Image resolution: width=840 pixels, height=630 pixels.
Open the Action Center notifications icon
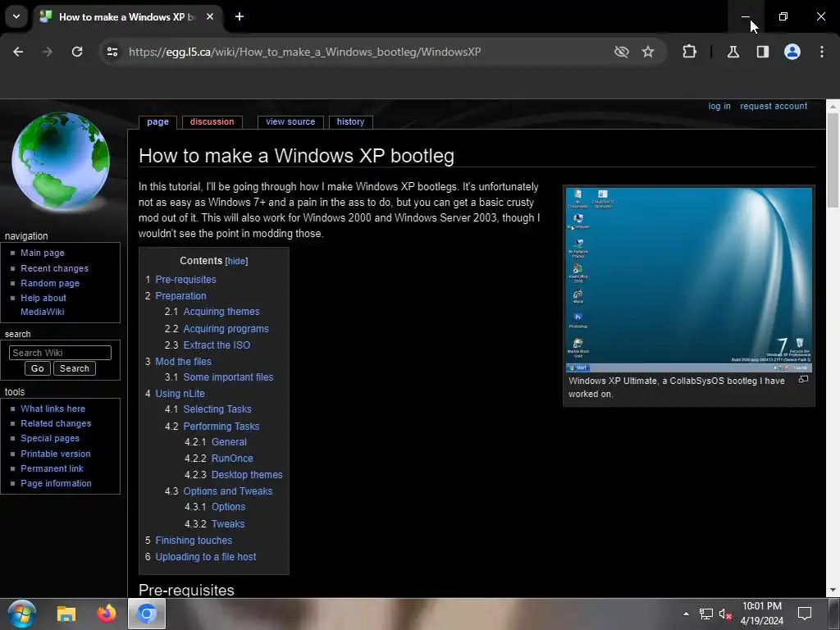[x=804, y=614]
